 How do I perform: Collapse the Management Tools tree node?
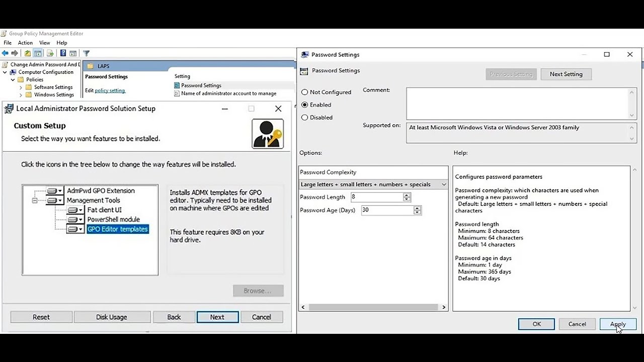click(x=35, y=201)
